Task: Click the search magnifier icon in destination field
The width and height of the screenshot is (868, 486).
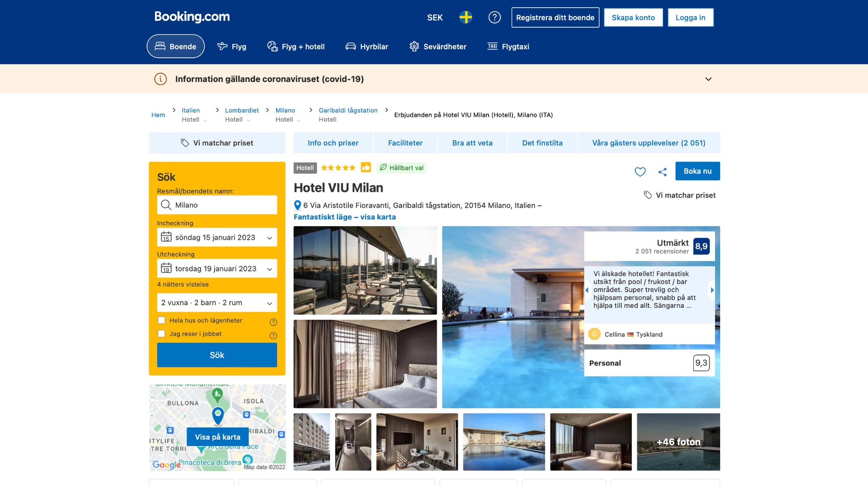Action: click(x=166, y=205)
